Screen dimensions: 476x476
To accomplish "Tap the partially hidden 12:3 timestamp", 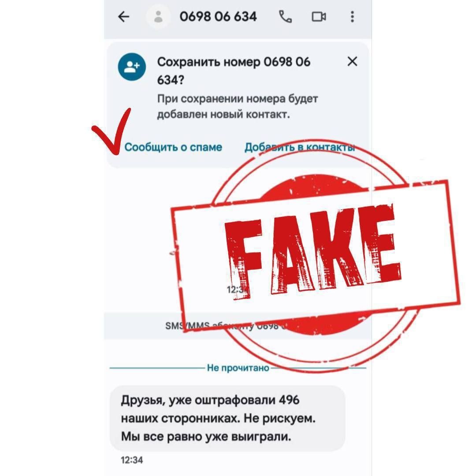I will pyautogui.click(x=236, y=290).
